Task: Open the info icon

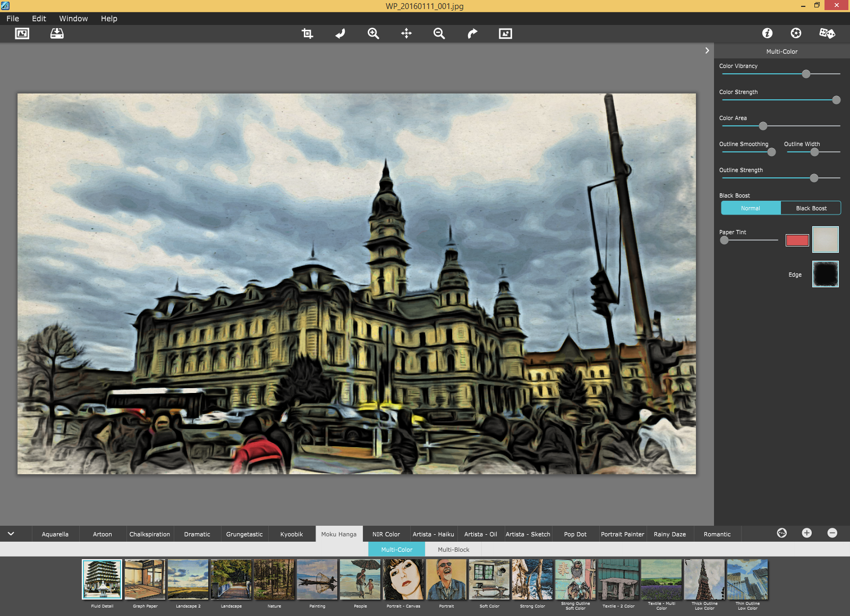Action: (x=767, y=33)
